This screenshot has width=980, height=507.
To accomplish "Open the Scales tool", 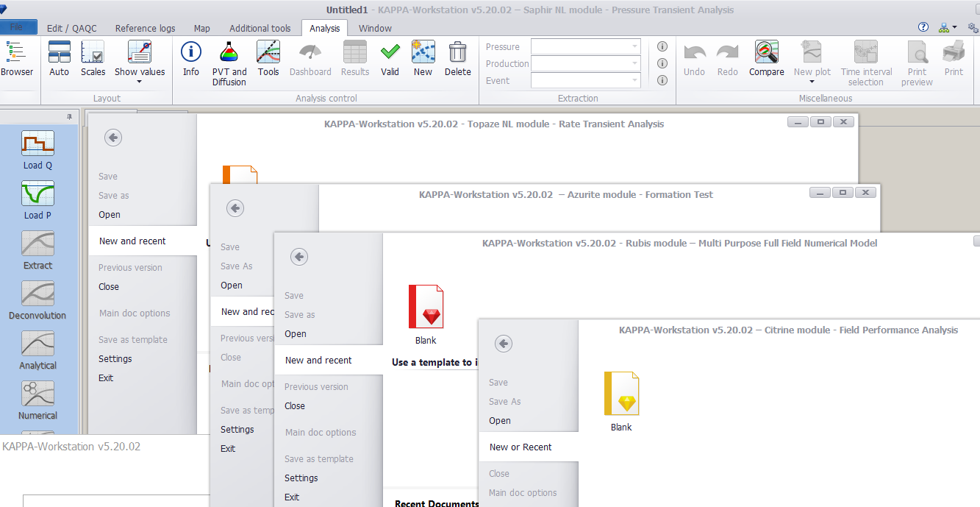I will pos(93,59).
